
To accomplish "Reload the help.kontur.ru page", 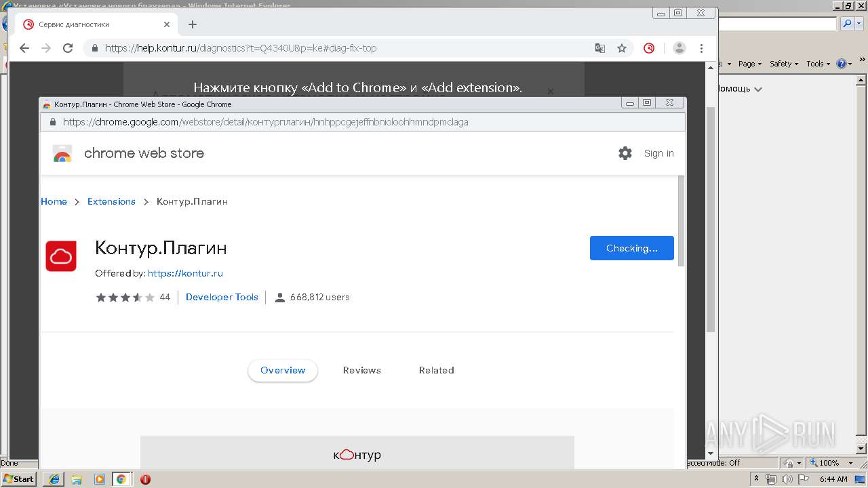I will (68, 48).
